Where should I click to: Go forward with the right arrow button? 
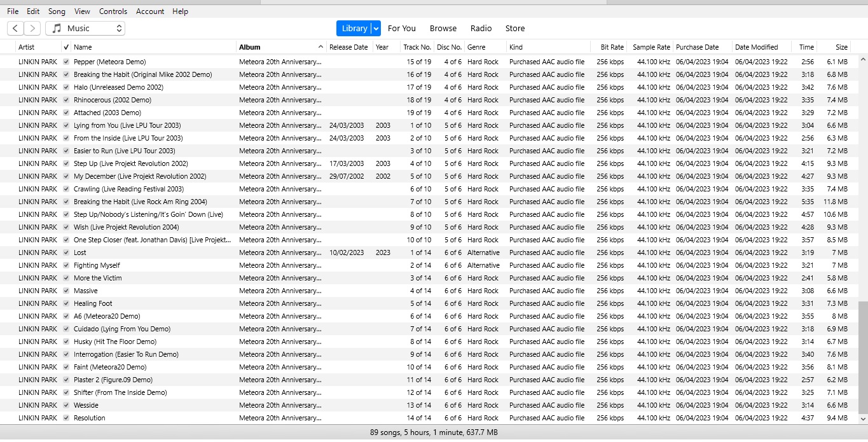coord(32,28)
